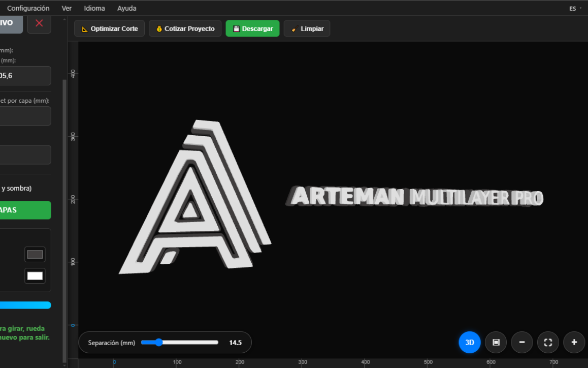Toggle the 3D view mode
Screen dimensions: 588x368
pyautogui.click(x=470, y=343)
